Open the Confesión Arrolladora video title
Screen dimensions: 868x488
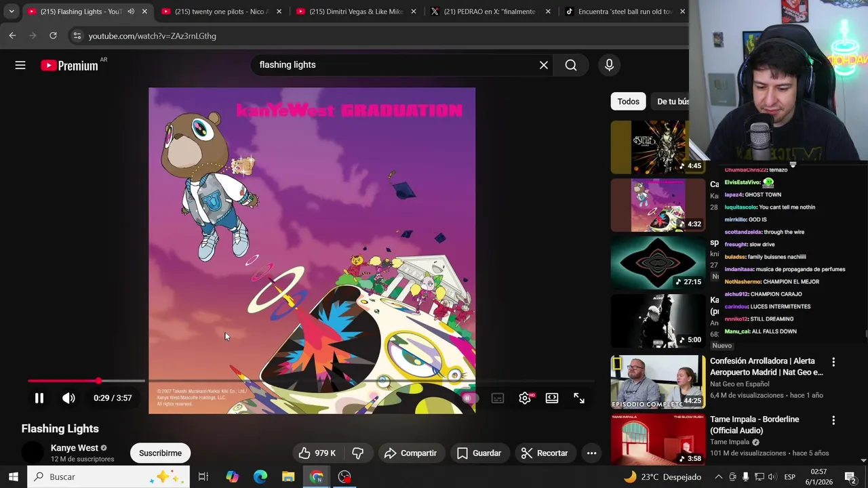click(766, 367)
